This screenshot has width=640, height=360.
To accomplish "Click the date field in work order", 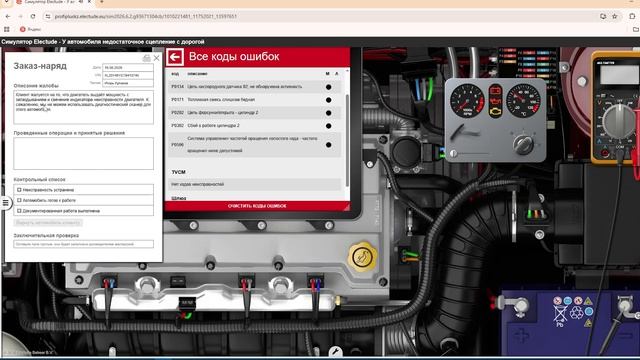I will (128, 68).
